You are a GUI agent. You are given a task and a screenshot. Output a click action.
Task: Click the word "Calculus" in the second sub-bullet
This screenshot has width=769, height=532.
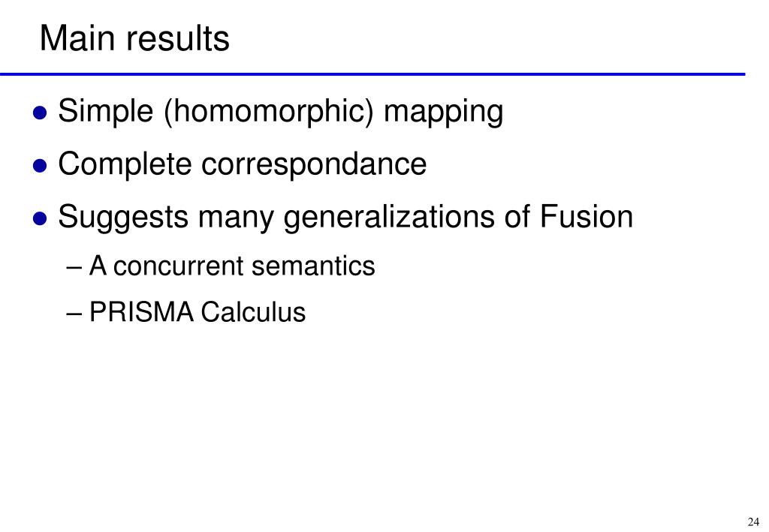coord(253,311)
